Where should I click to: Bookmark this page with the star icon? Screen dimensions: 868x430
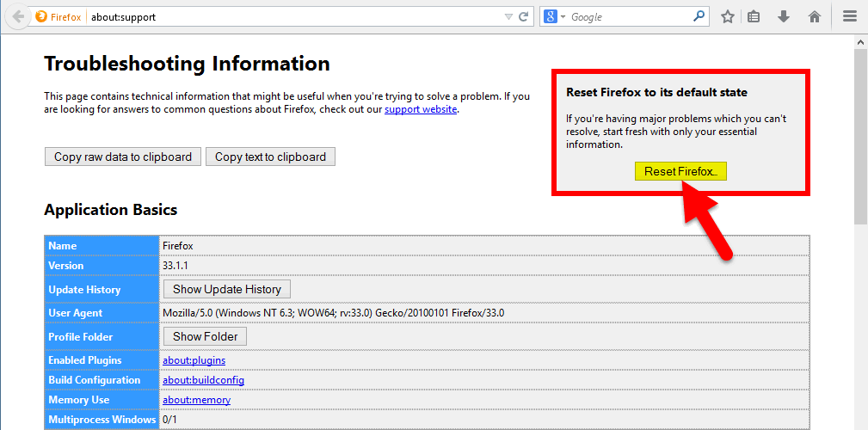tap(728, 16)
